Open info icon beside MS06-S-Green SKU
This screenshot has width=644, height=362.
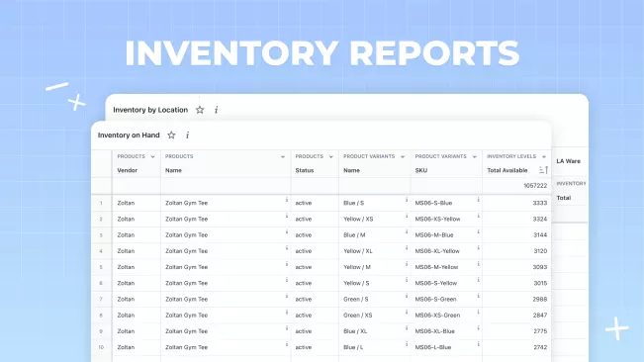(478, 296)
